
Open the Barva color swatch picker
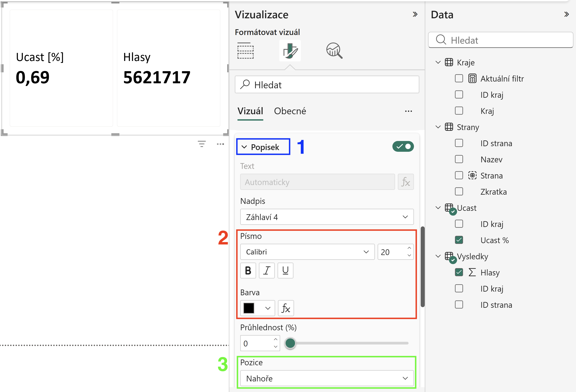pos(257,308)
